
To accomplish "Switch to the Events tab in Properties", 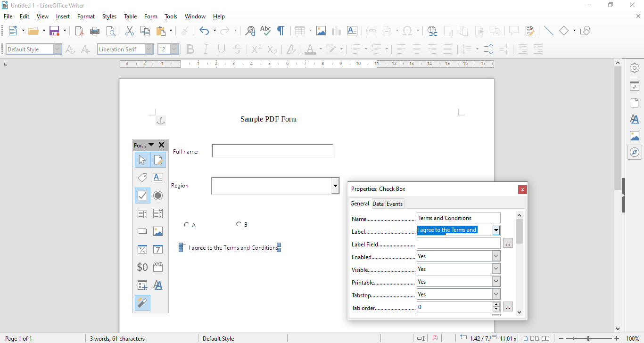I will 395,203.
